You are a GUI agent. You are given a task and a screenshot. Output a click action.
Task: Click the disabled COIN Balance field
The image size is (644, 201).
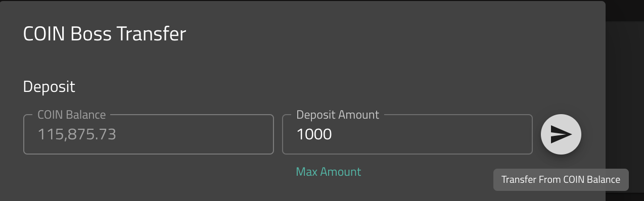[149, 134]
